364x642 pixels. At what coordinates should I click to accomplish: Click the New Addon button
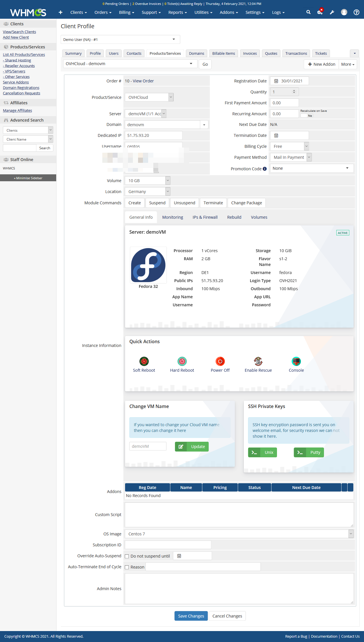click(x=321, y=64)
